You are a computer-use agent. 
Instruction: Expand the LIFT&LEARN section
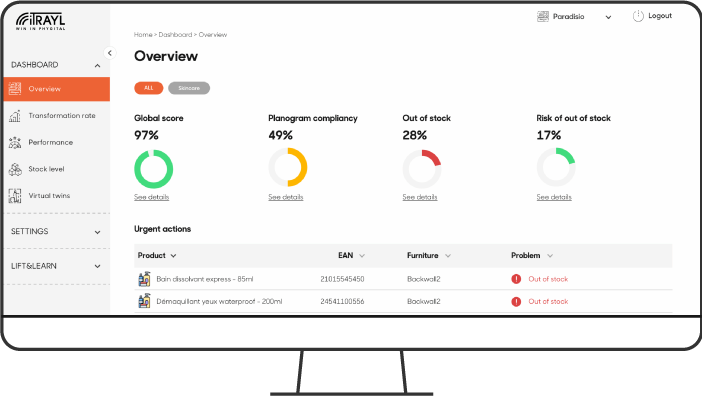(56, 266)
